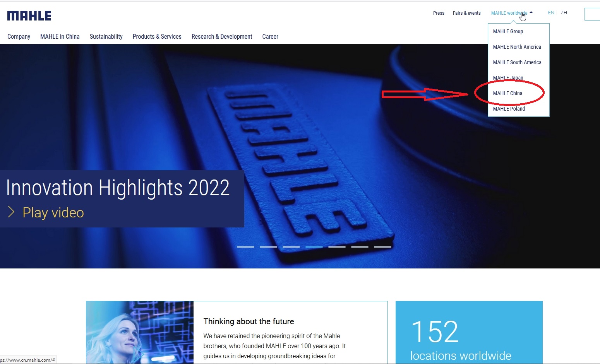Open Research & Development menu

[222, 36]
